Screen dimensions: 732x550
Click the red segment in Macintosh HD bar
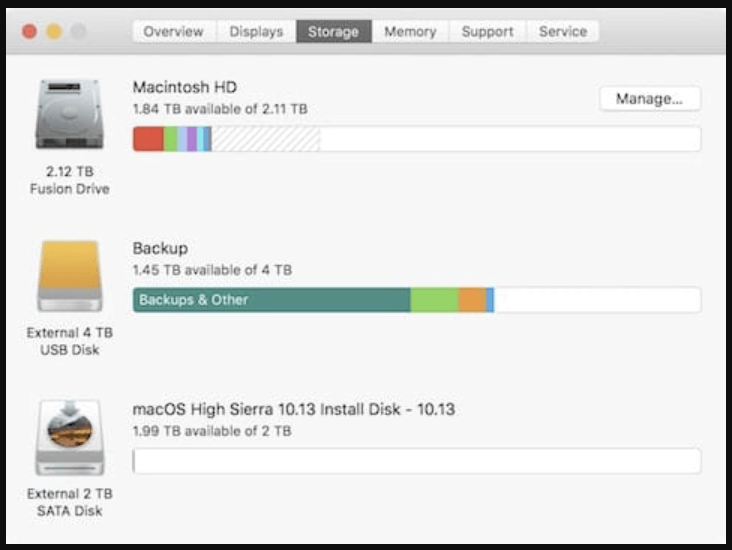(148, 139)
